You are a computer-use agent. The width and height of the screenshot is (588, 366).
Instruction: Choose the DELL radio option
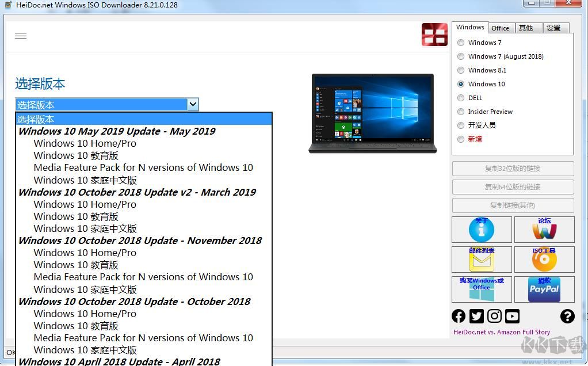click(x=461, y=97)
